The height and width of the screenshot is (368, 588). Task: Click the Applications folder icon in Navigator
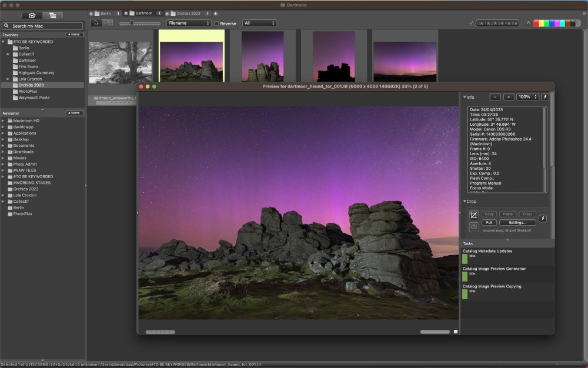(10, 133)
